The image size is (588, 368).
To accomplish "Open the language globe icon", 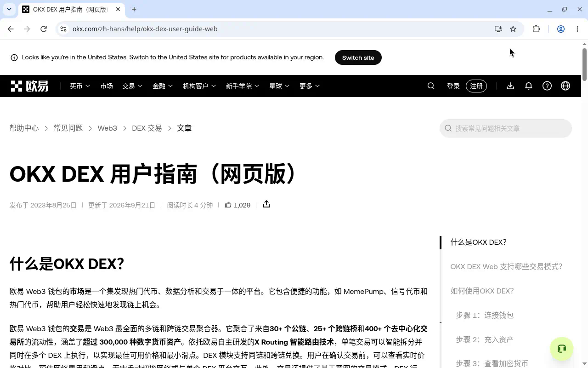I will coord(565,86).
